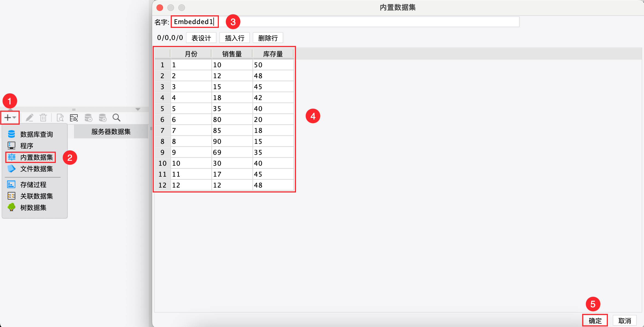Choose 存储过程 from dropdown list

[x=33, y=185]
